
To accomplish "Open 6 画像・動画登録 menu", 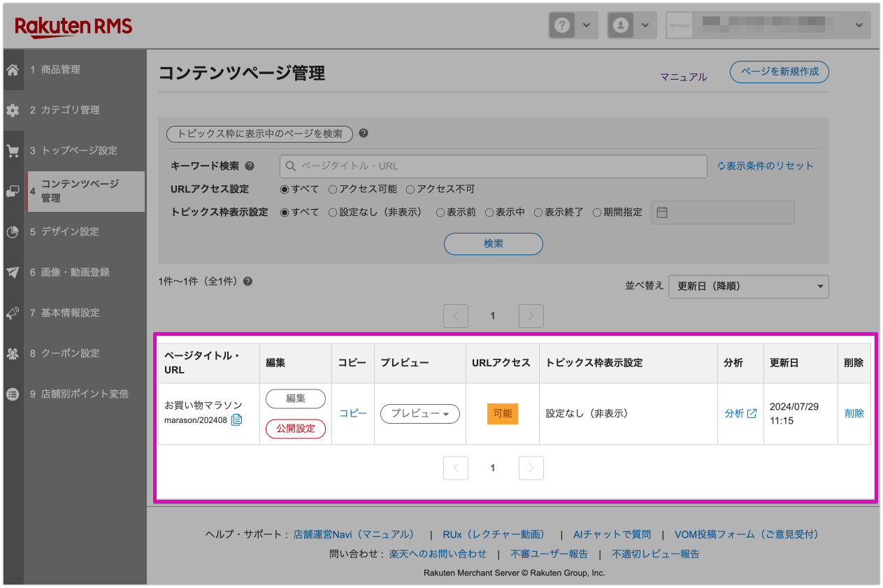I will pyautogui.click(x=85, y=273).
